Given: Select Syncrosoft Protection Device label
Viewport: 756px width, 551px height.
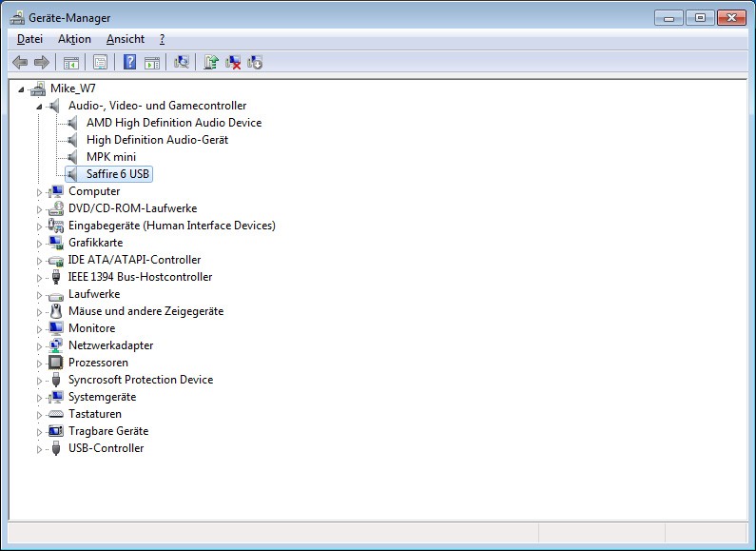Looking at the screenshot, I should coord(141,380).
